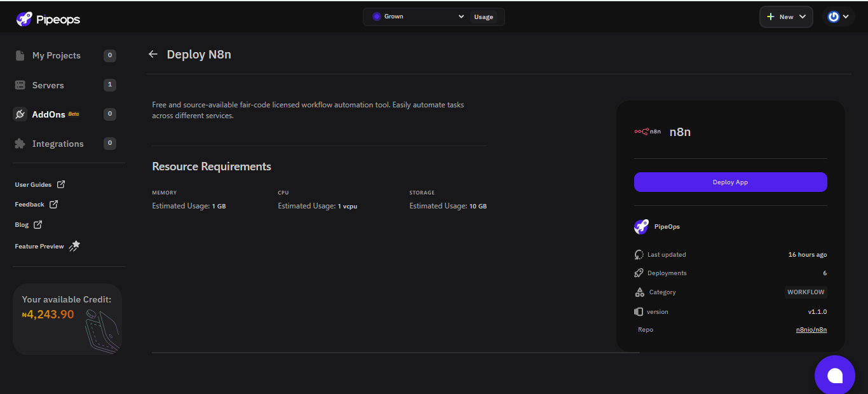Click the Servers count badge showing 1
This screenshot has height=394, width=868.
(x=110, y=85)
